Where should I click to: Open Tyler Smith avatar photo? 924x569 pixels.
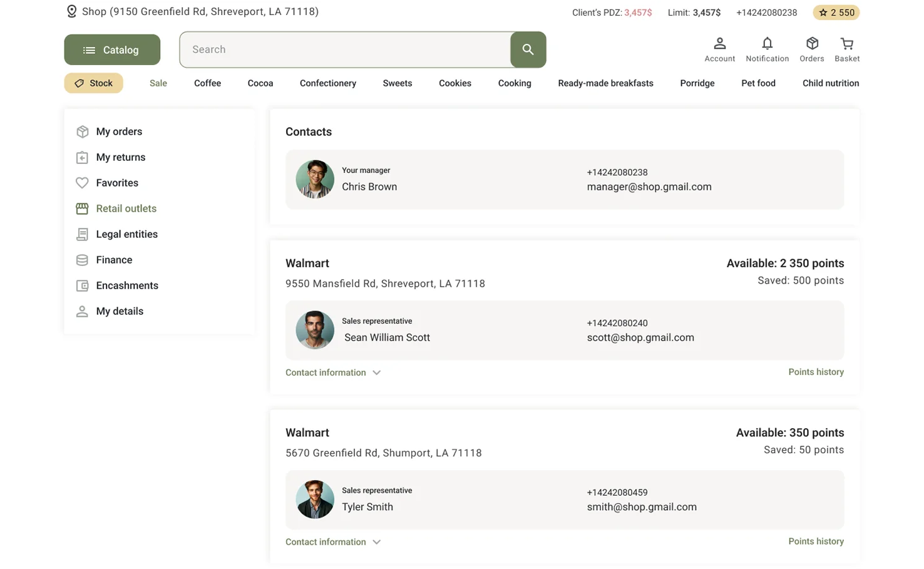click(315, 500)
